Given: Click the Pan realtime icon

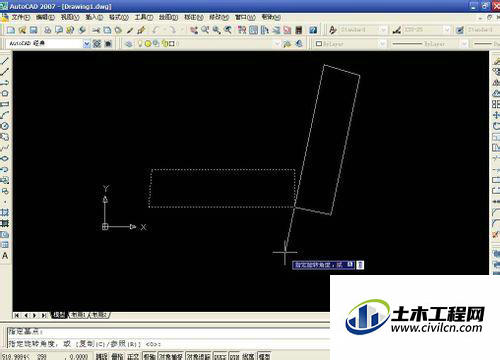Looking at the screenshot, I should pos(194,30).
